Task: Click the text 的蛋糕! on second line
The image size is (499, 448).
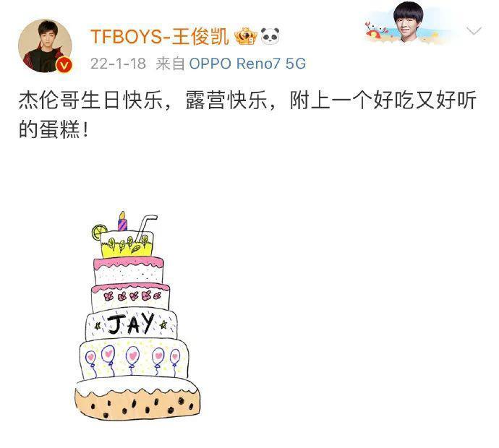Action: point(54,129)
